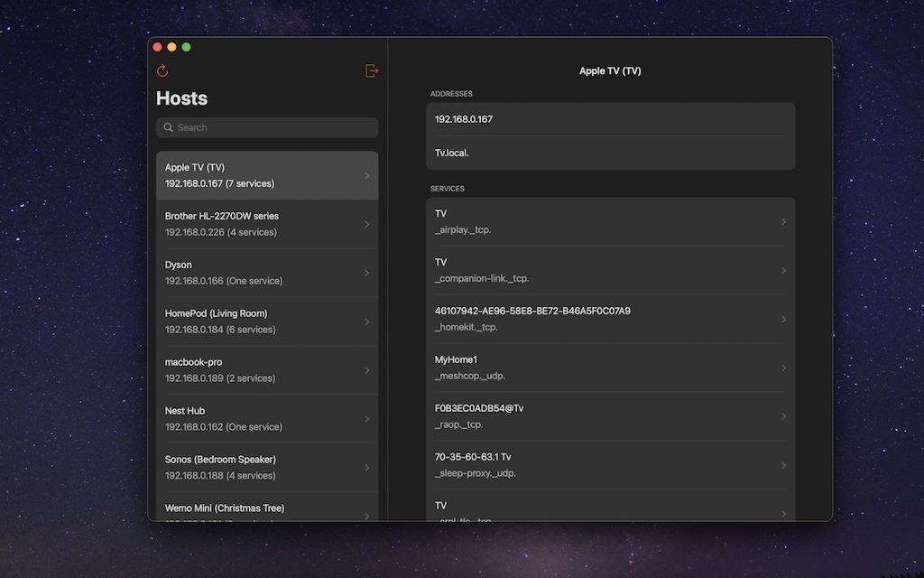Click the refresh hosts icon
Screen dimensions: 924x578
[162, 71]
